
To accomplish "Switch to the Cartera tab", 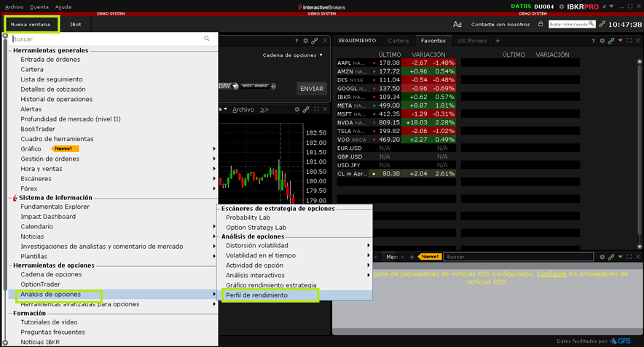I will 398,41.
